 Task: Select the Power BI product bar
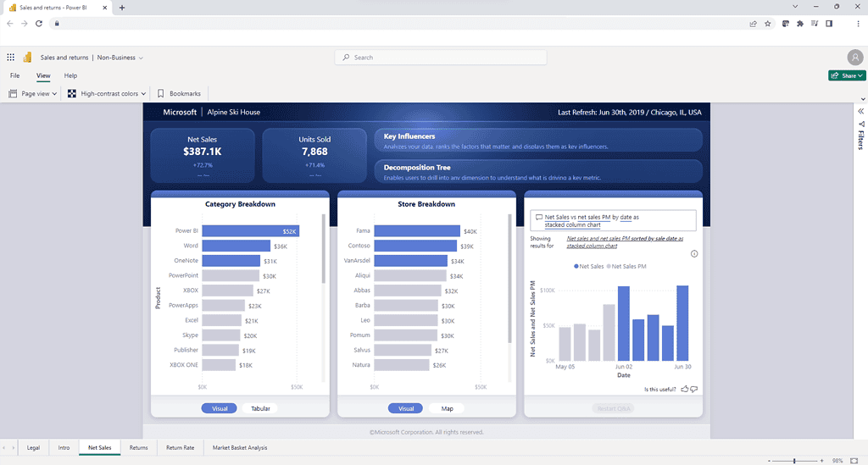tap(250, 230)
